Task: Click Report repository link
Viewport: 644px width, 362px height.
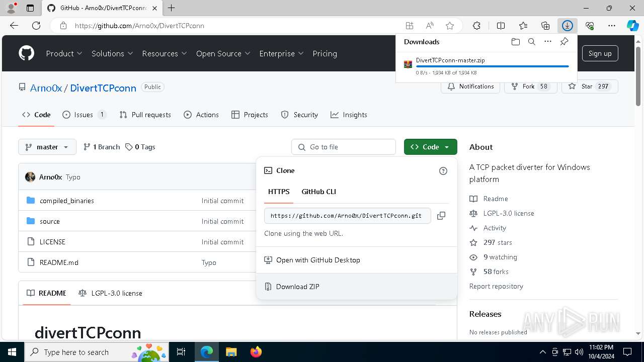Action: click(496, 286)
